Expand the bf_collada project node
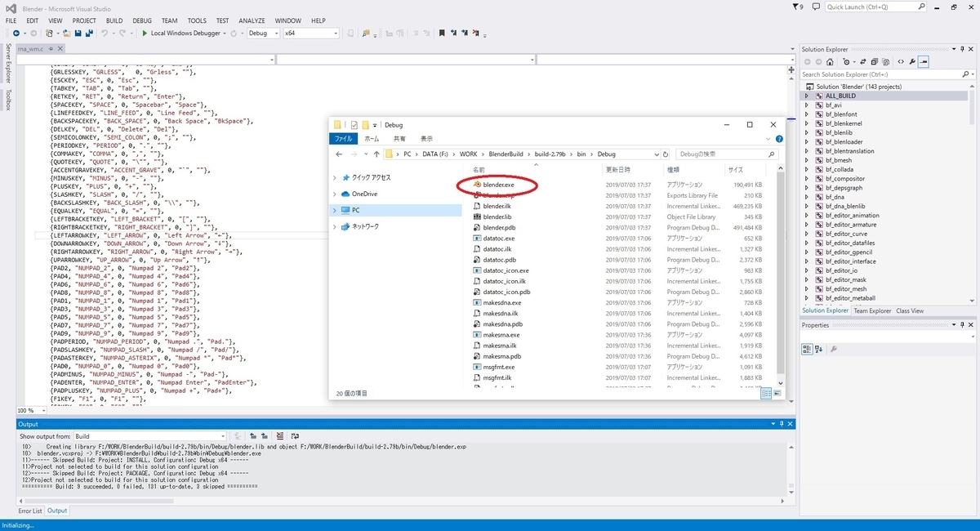Screen dimensions: 980x531 tap(807, 169)
